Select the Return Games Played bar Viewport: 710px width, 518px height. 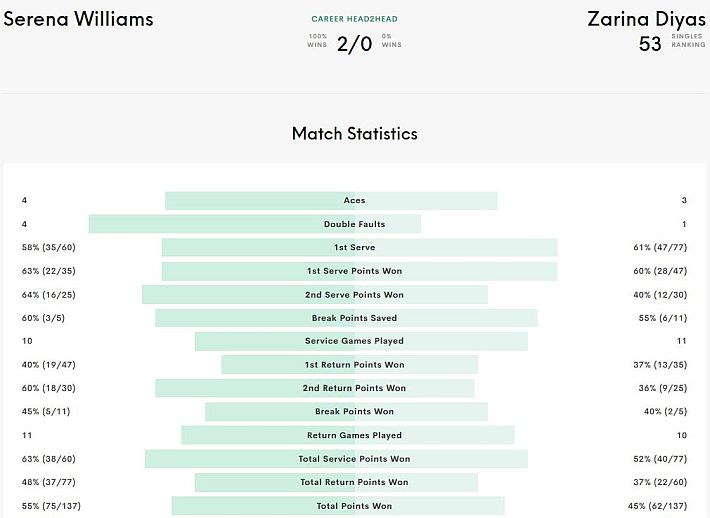click(x=348, y=435)
